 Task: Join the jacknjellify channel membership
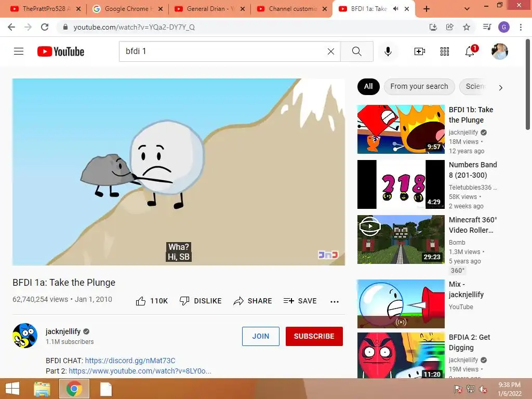(261, 336)
